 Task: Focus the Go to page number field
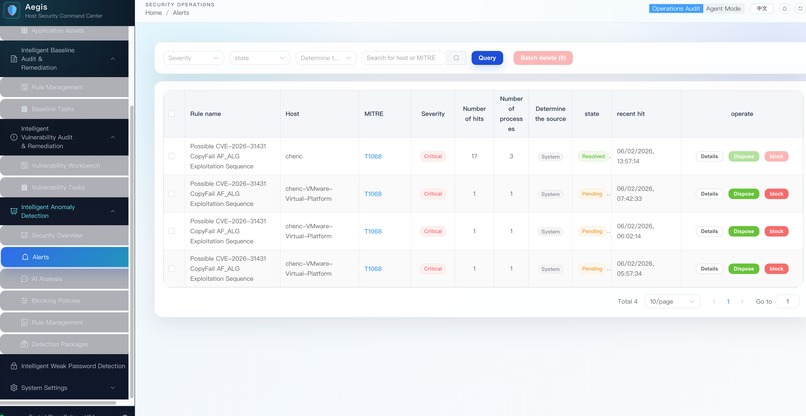tap(787, 302)
